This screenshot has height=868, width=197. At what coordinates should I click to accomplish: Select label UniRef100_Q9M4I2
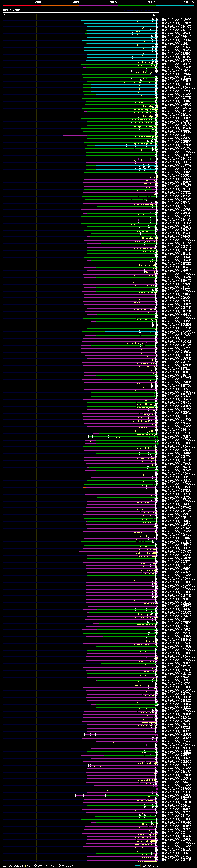(x=176, y=399)
